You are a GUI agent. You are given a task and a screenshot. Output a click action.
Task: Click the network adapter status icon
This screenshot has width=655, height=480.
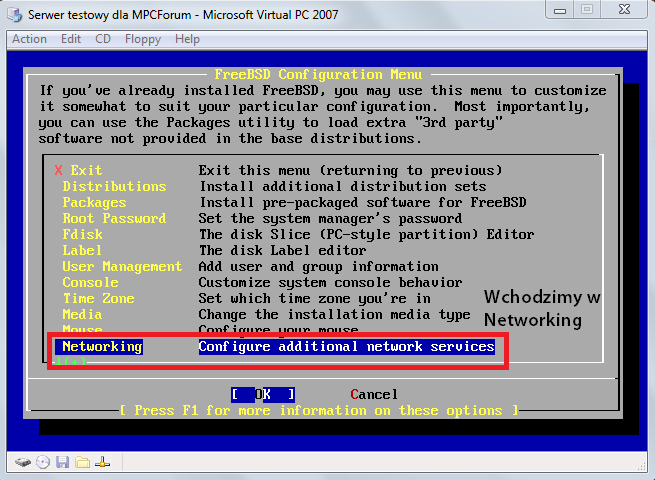pos(102,462)
